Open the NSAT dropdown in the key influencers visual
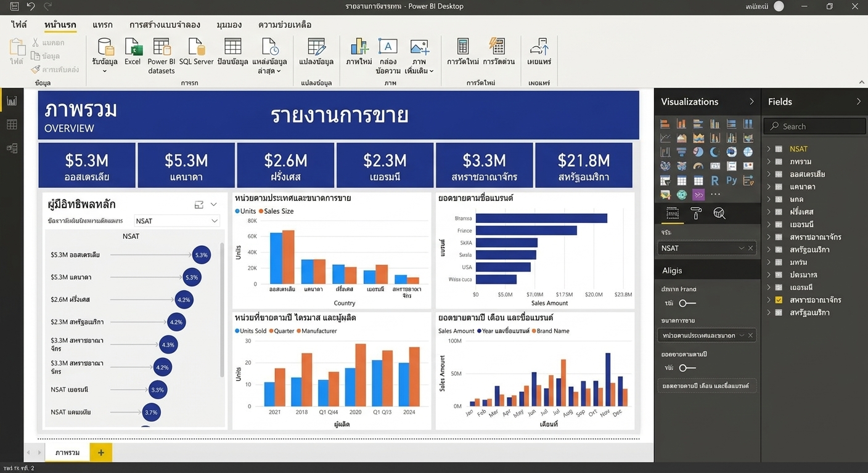Viewport: 868px width, 473px height. 176,221
